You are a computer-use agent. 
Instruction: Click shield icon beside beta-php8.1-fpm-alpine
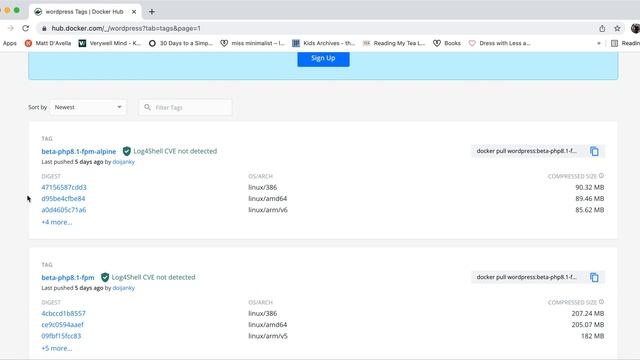coord(127,151)
